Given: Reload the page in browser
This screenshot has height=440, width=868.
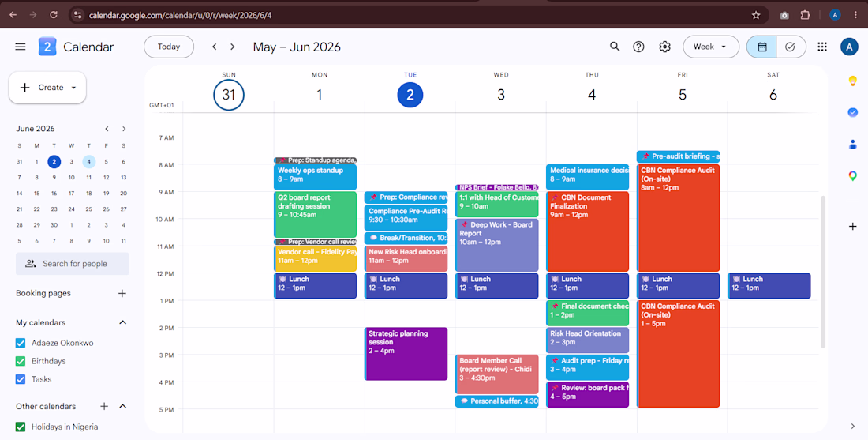Looking at the screenshot, I should (x=54, y=15).
